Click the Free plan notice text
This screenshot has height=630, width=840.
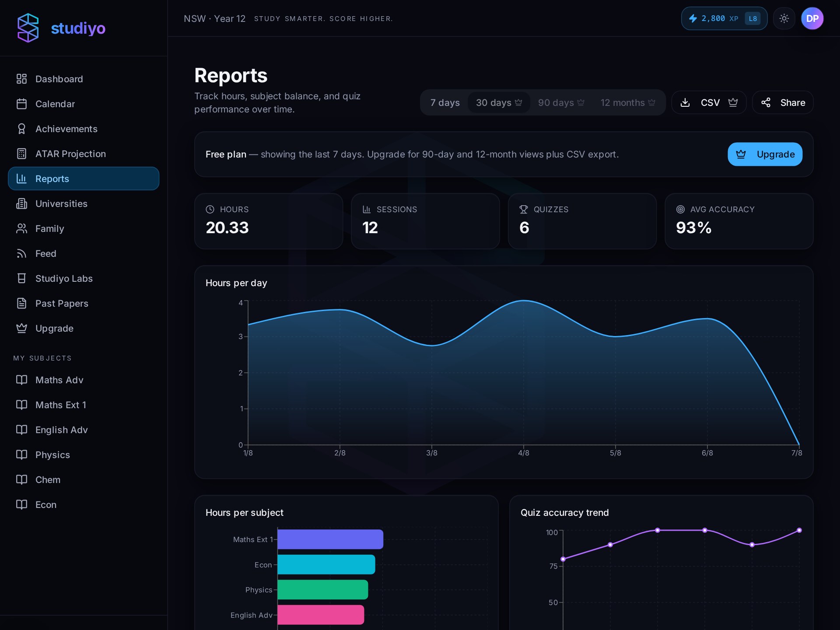pyautogui.click(x=412, y=154)
